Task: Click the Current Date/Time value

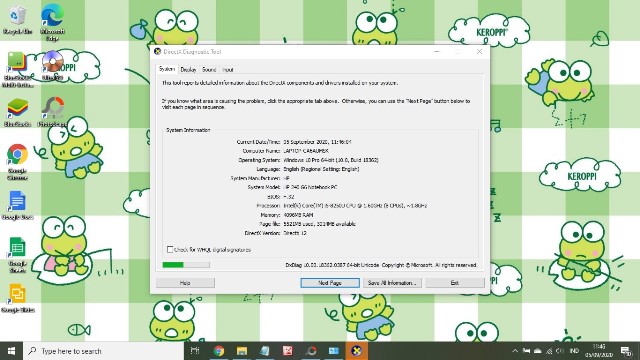Action: [x=317, y=142]
